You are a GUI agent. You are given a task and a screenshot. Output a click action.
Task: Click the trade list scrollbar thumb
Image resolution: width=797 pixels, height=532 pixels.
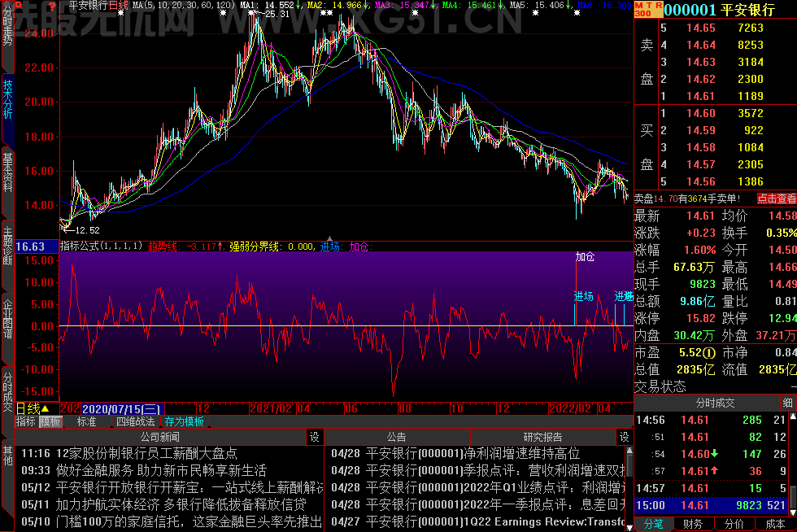coord(792,495)
